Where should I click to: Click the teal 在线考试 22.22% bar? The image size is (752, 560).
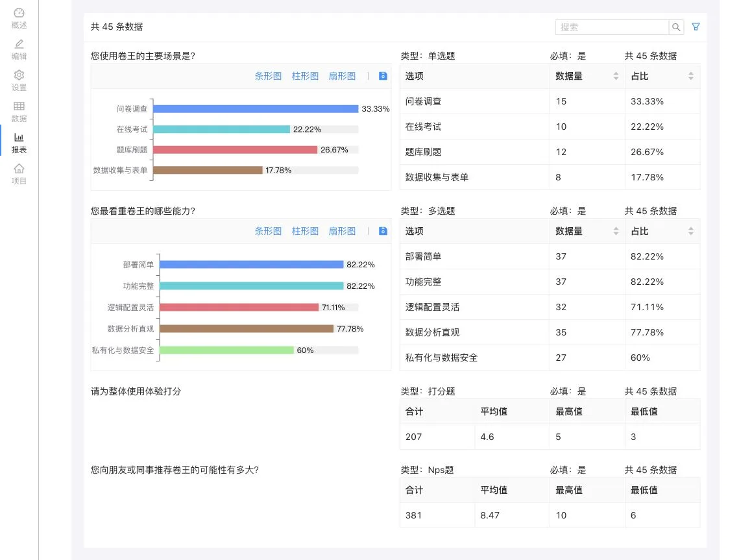point(221,129)
